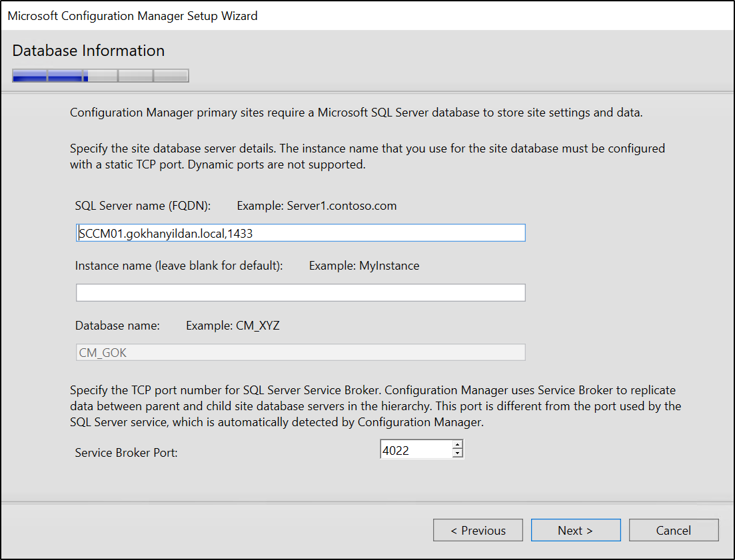Click the Next button
The width and height of the screenshot is (735, 560).
click(576, 530)
